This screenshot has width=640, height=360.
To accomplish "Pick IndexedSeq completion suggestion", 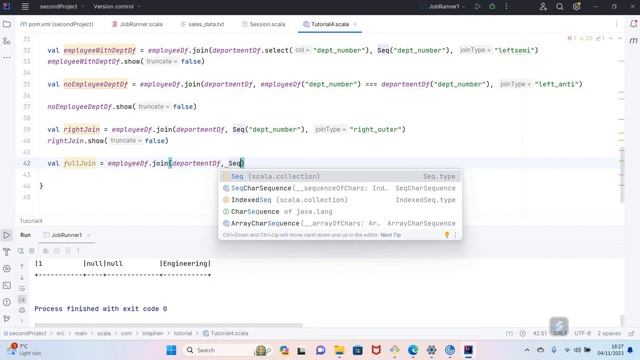I will (x=340, y=200).
